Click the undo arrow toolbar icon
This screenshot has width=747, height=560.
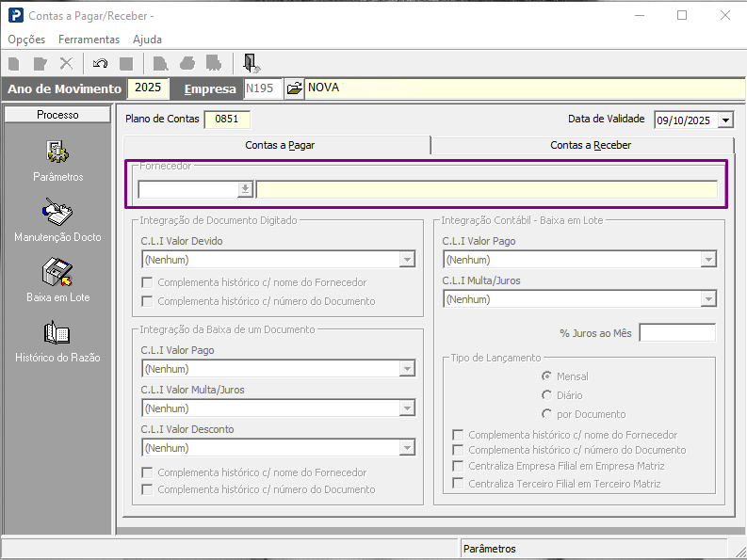click(x=101, y=64)
